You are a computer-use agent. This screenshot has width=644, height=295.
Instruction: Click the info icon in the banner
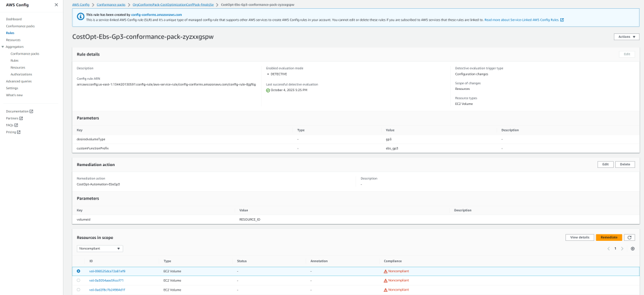80,16
